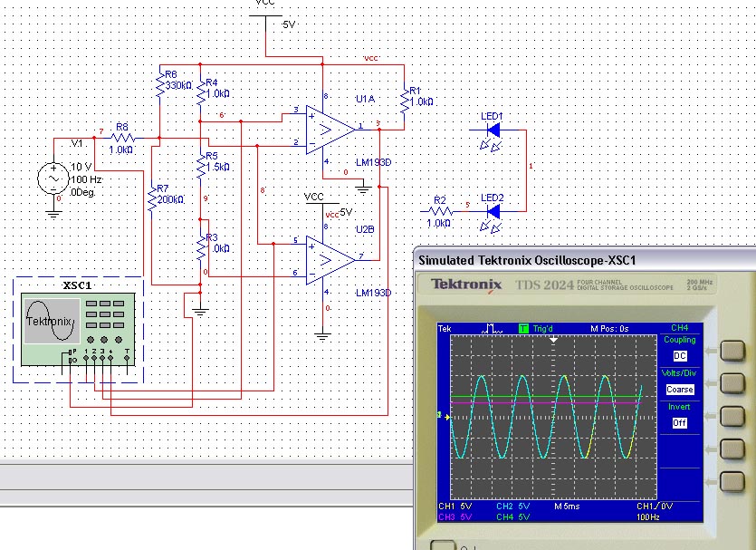This screenshot has width=756, height=550.
Task: Select the V1 AC voltage source symbol
Action: (x=53, y=179)
